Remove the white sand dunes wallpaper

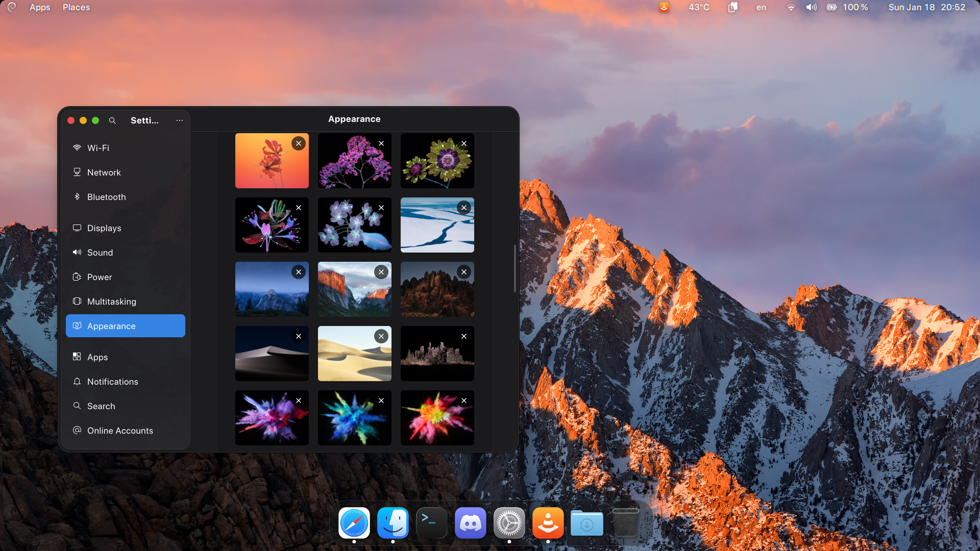pyautogui.click(x=381, y=336)
